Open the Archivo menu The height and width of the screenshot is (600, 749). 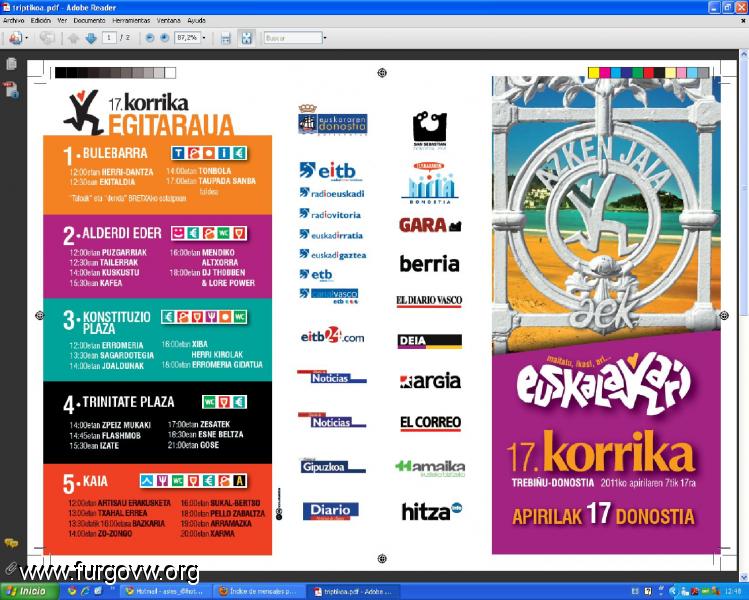pos(13,21)
